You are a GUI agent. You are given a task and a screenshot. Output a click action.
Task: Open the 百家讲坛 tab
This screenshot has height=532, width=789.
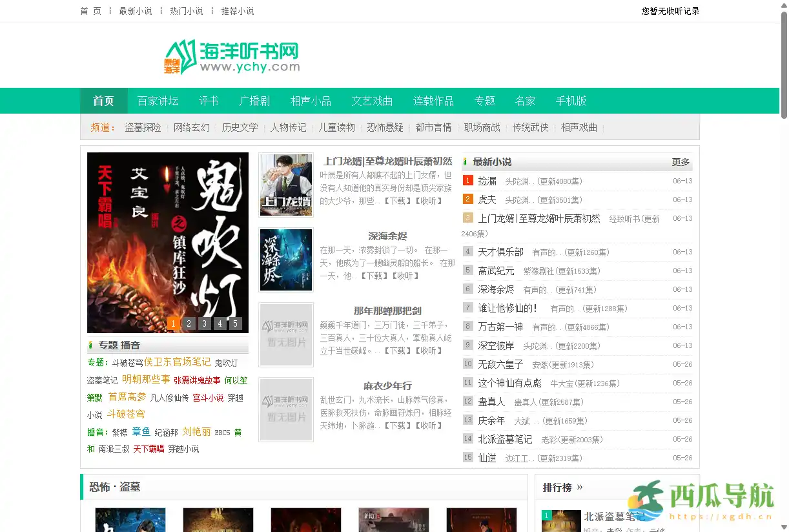point(158,101)
